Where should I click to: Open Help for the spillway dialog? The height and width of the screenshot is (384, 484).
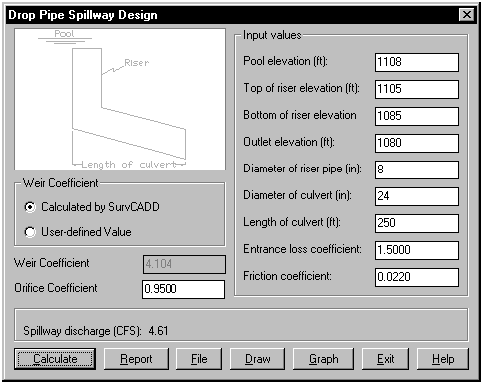[443, 359]
